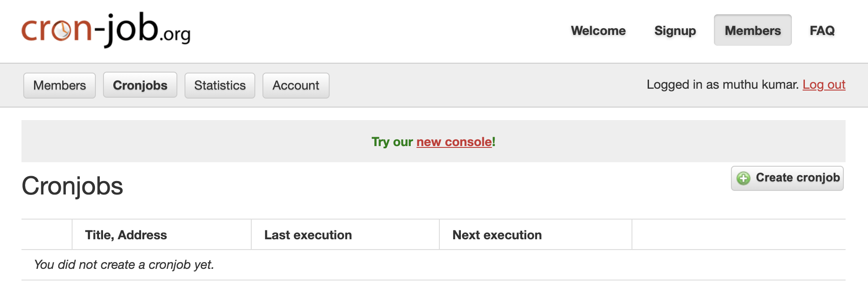Switch to the Members sub-navigation tab
The width and height of the screenshot is (868, 302).
[60, 86]
